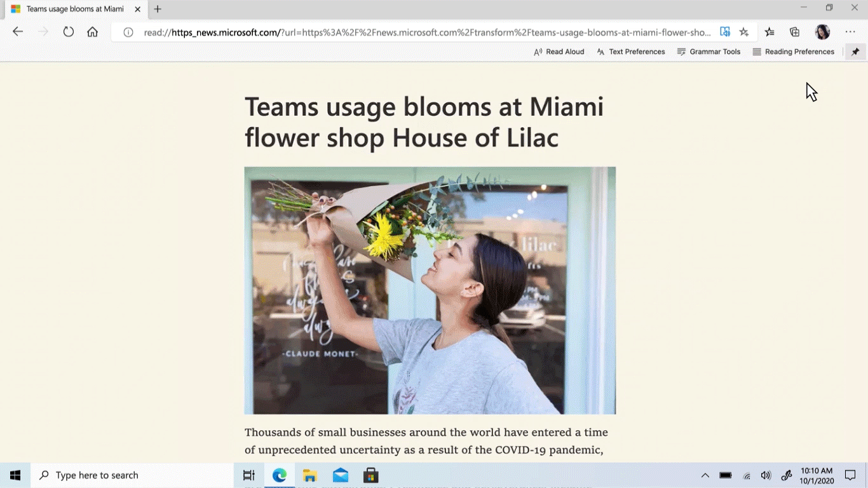Screen dimensions: 868x488
Task: Go back to the previous page
Action: pyautogui.click(x=17, y=31)
